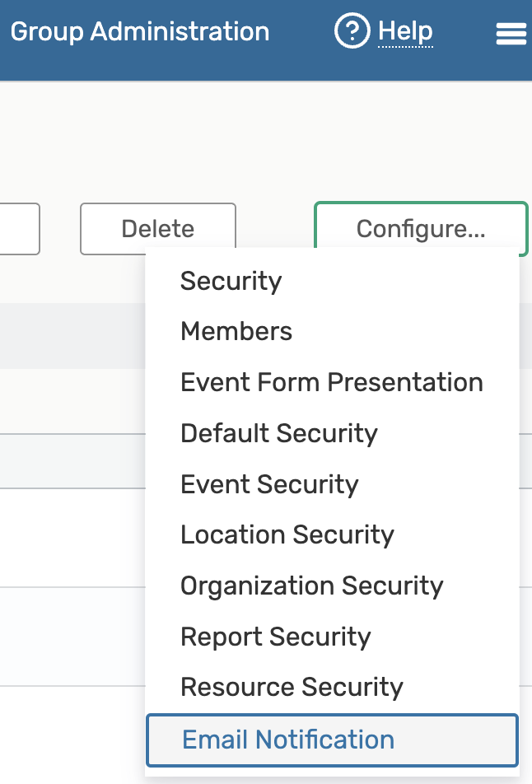
Task: Choose Organization Security from the list
Action: (311, 586)
